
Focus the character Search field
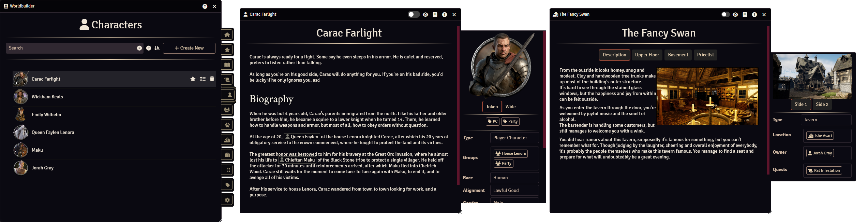point(71,48)
